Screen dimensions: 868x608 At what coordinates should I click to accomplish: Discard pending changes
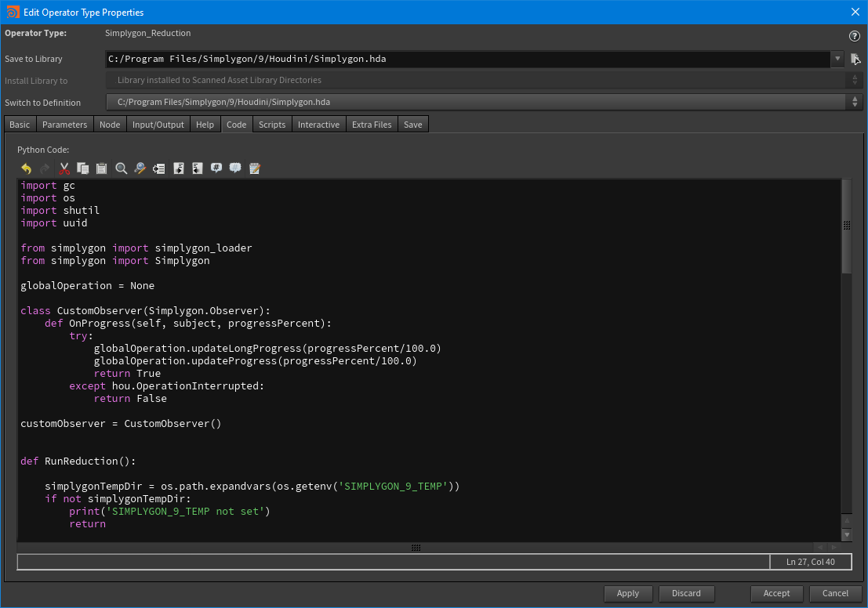click(686, 593)
